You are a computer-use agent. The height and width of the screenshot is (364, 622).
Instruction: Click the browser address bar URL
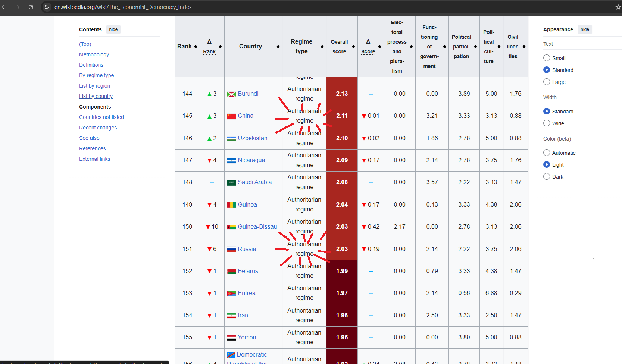point(123,7)
